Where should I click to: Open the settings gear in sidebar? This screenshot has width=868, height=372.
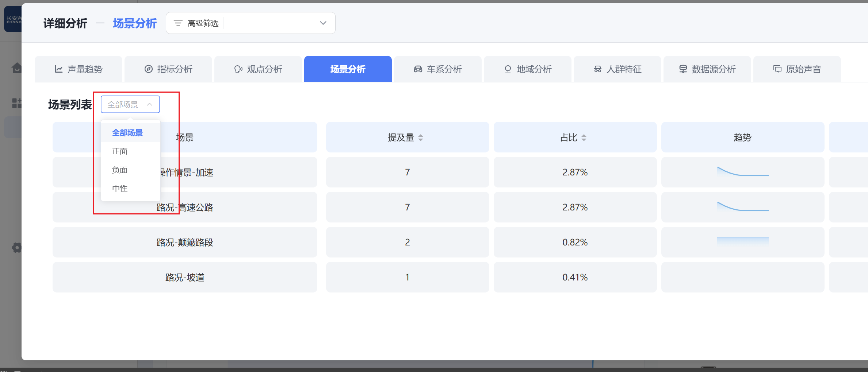pyautogui.click(x=16, y=248)
